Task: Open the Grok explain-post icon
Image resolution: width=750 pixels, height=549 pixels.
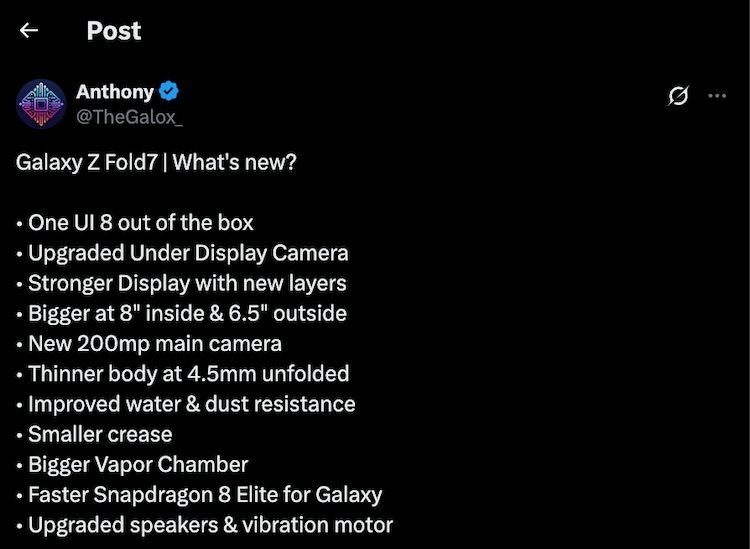Action: coord(678,96)
